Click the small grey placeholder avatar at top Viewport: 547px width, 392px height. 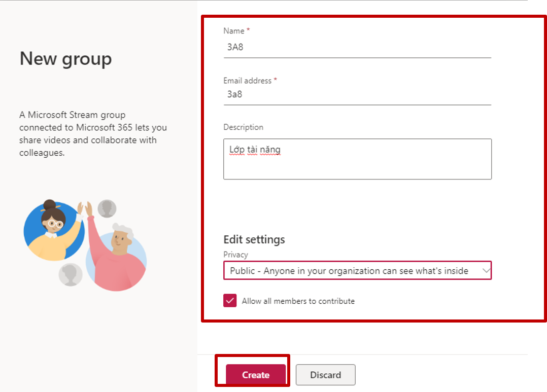click(107, 208)
